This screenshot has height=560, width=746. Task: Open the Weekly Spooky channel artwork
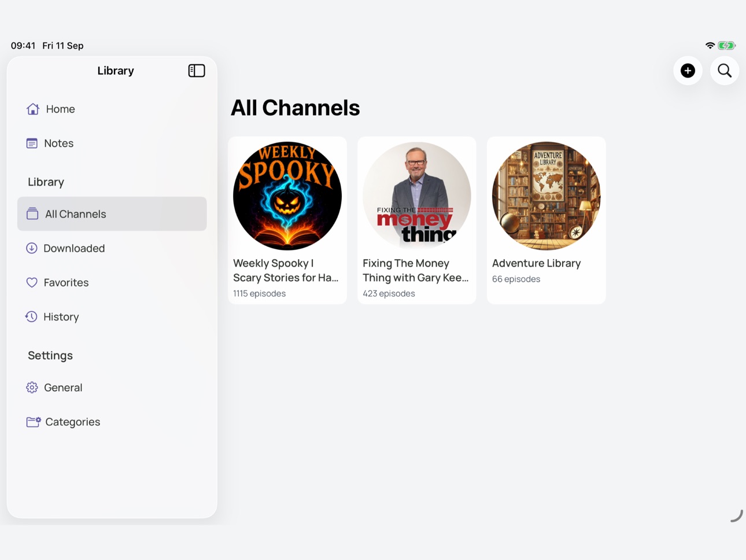[x=287, y=196]
